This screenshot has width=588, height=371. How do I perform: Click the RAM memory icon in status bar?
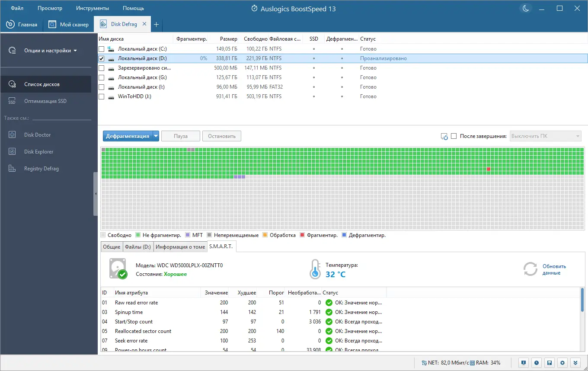click(473, 363)
